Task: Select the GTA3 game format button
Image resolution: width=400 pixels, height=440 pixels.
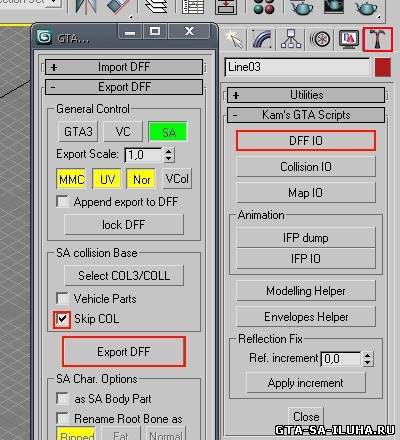Action: 78,132
